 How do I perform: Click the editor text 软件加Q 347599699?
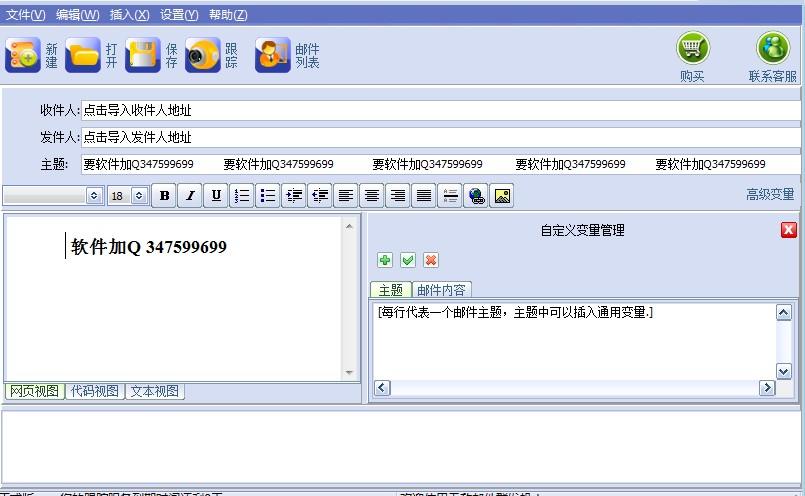tap(149, 247)
